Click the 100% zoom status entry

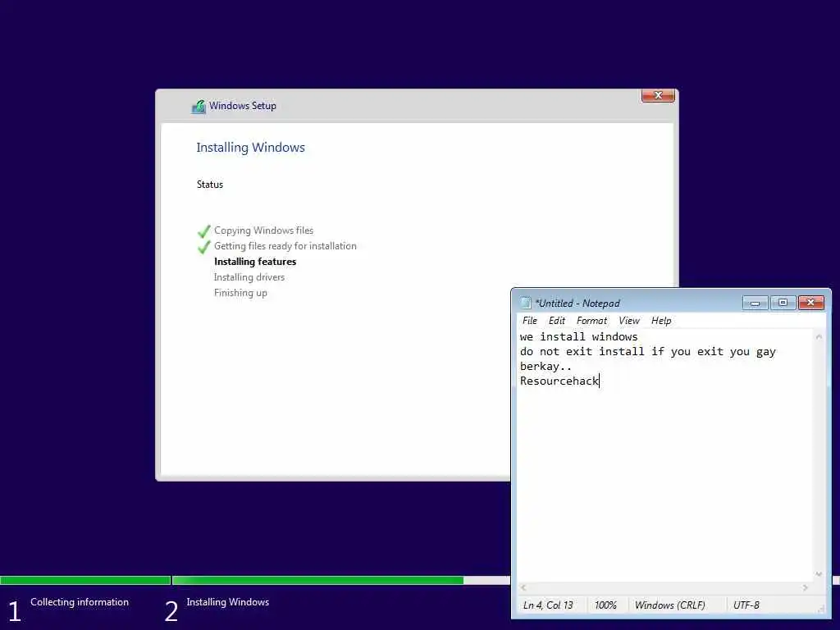pyautogui.click(x=605, y=605)
